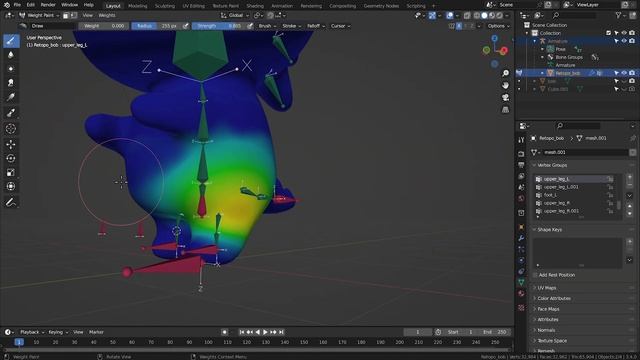
Task: Select the Annotate tool
Action: (11, 202)
